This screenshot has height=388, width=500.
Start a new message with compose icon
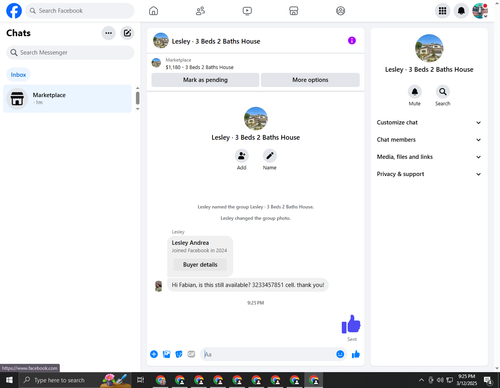127,33
